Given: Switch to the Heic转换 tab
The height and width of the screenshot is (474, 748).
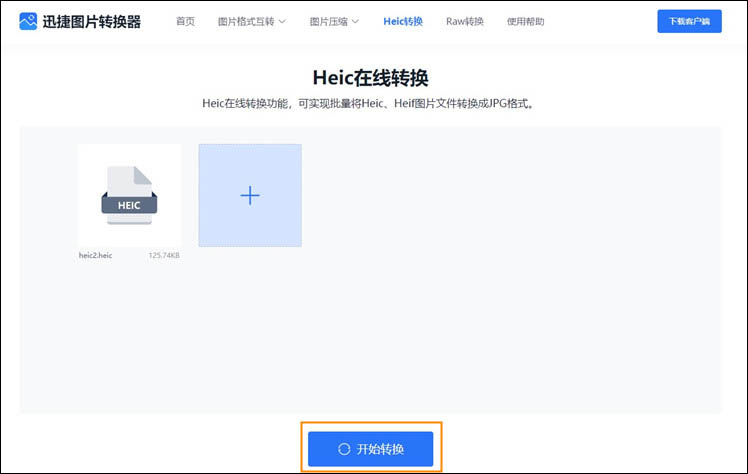Looking at the screenshot, I should pos(403,21).
